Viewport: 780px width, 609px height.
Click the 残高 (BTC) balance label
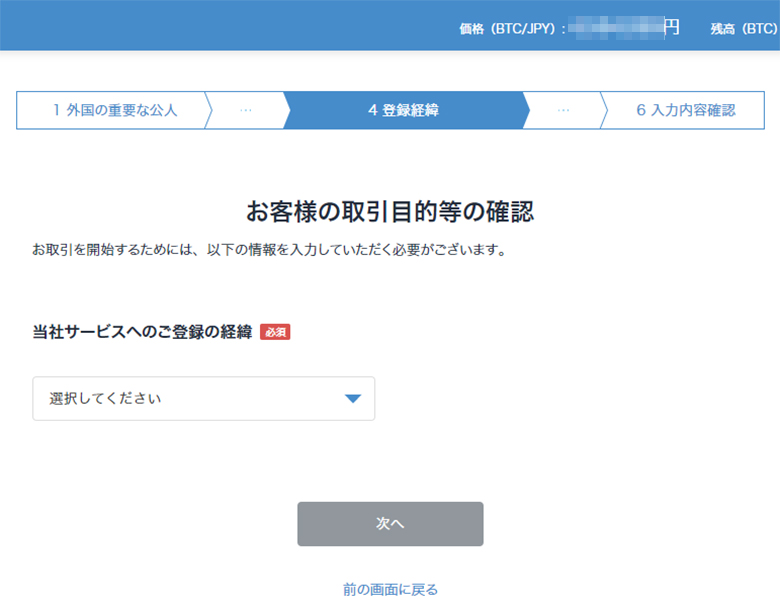click(x=744, y=29)
